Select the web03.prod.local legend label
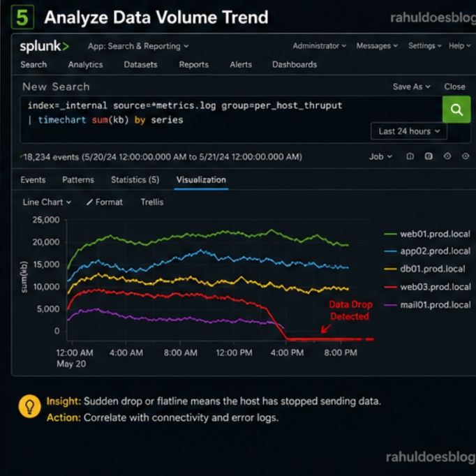Viewport: 476px width, 476px height. pos(436,287)
